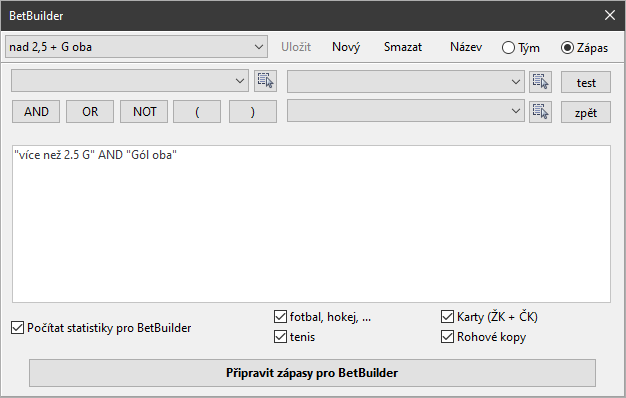Click the selection icon beside the left empty combo box
626x398 pixels.
coord(265,81)
